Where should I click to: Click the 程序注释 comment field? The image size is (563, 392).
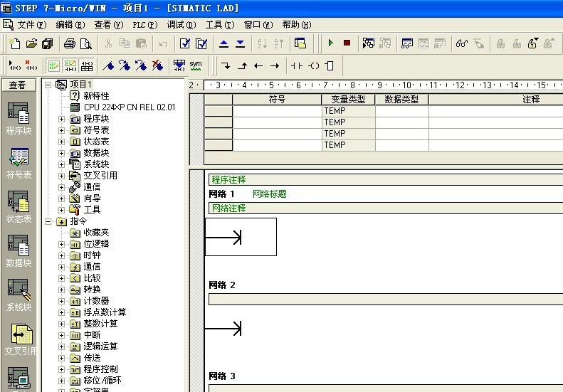point(386,179)
